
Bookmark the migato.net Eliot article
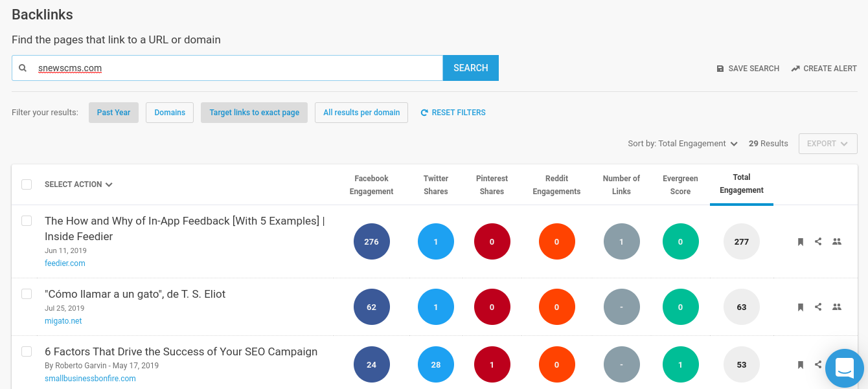click(x=801, y=307)
